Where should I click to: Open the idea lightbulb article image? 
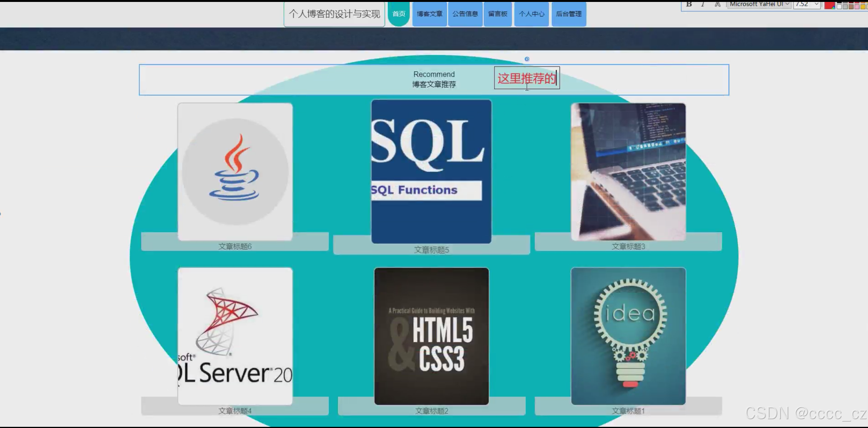point(628,336)
